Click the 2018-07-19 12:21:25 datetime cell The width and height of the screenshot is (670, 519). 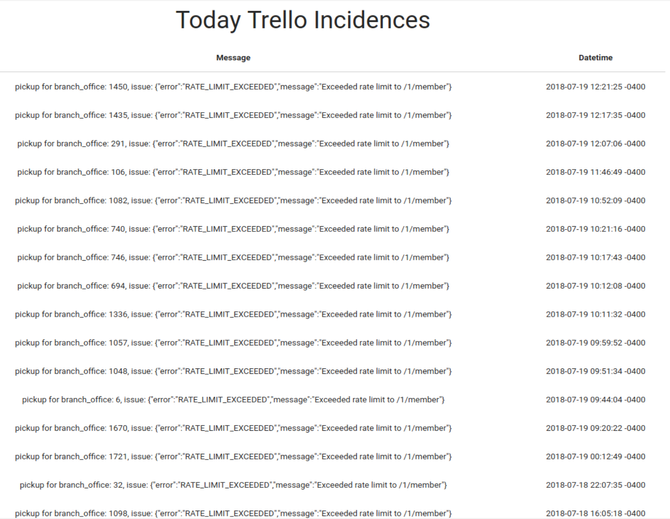point(595,87)
